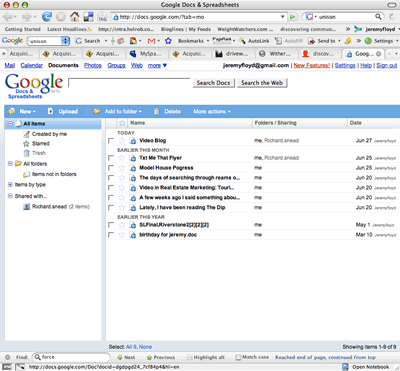
Task: Click the Upload toolbar button
Action: (x=63, y=111)
